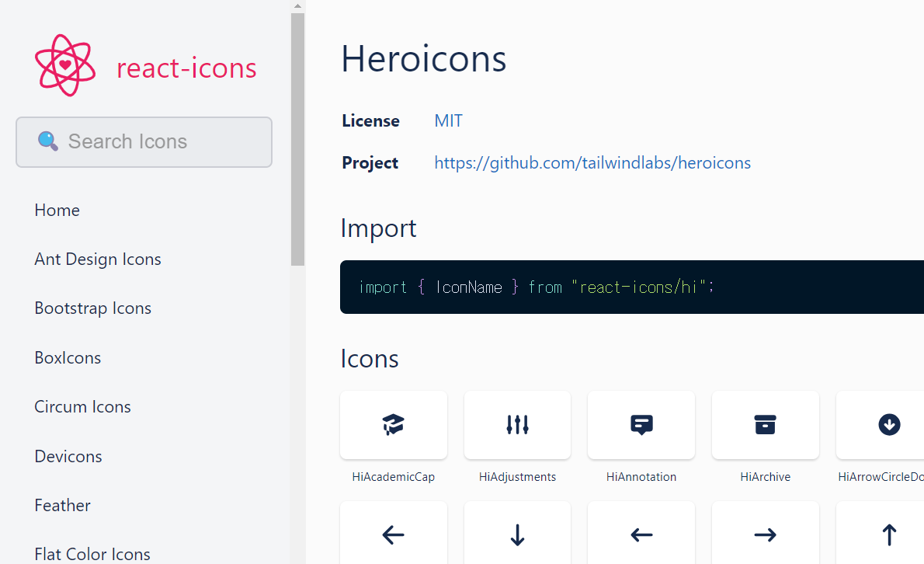Go to Home in the sidebar
Image resolution: width=924 pixels, height=564 pixels.
pyautogui.click(x=57, y=211)
